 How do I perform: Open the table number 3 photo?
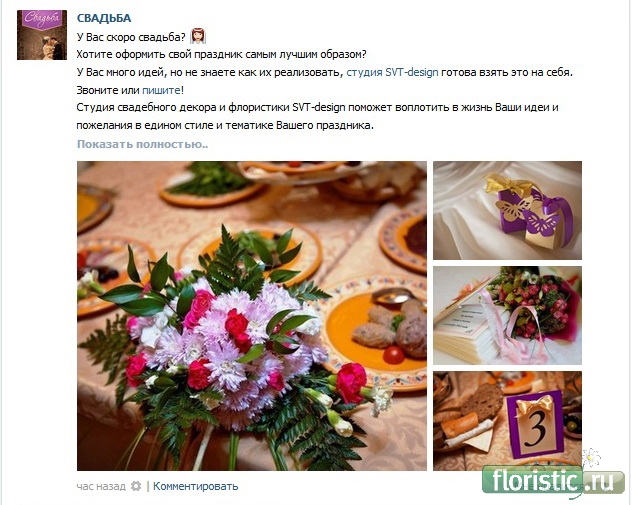click(507, 421)
